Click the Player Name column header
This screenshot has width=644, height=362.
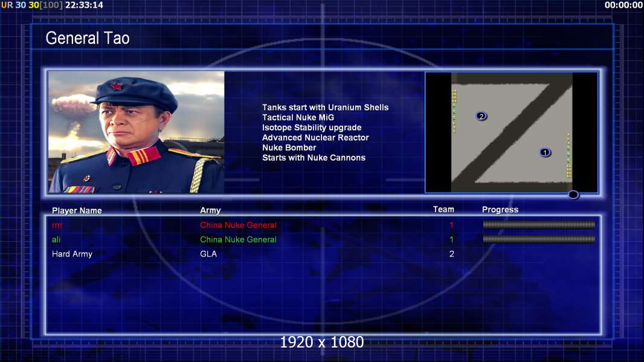pyautogui.click(x=77, y=211)
